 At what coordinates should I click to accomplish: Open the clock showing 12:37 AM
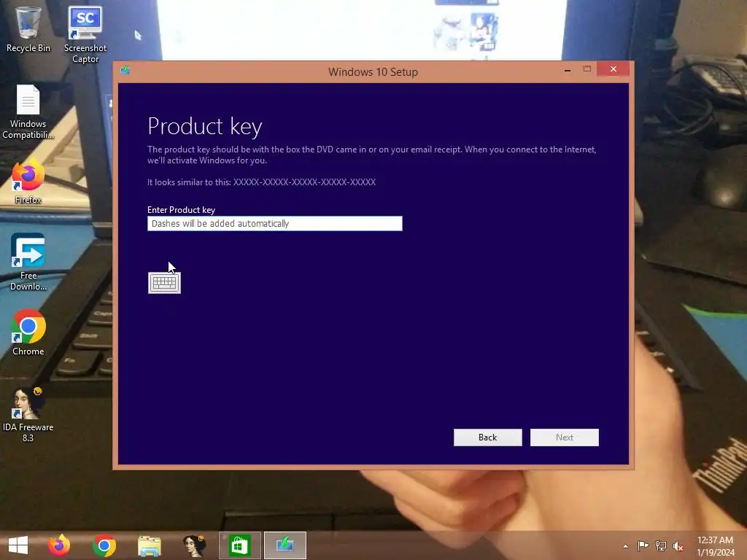pyautogui.click(x=715, y=546)
